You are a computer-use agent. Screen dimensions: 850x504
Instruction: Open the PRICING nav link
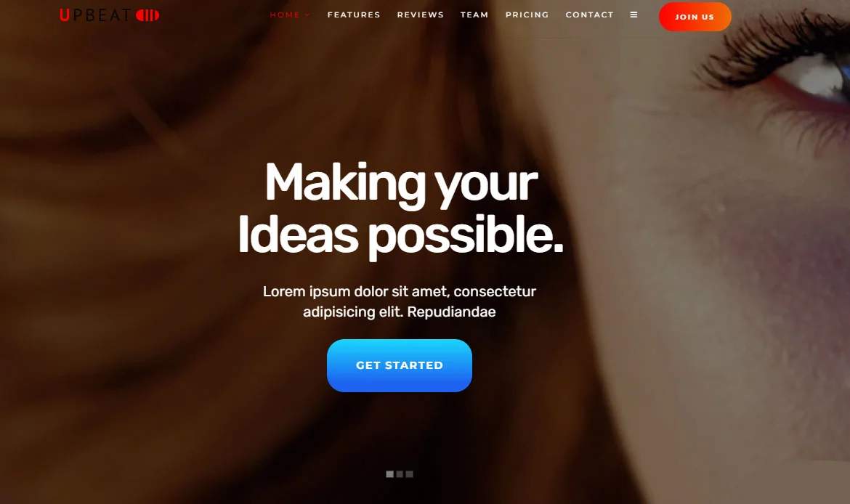point(527,15)
